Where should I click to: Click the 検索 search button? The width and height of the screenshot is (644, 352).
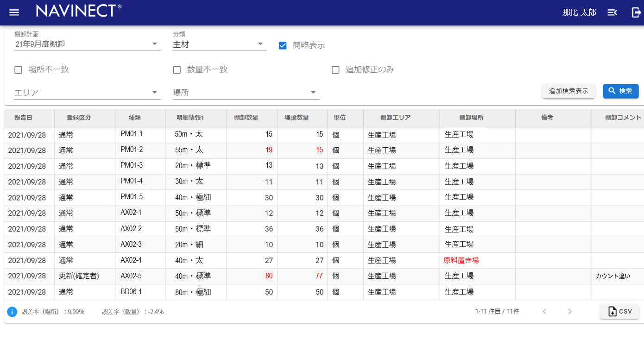coord(620,91)
